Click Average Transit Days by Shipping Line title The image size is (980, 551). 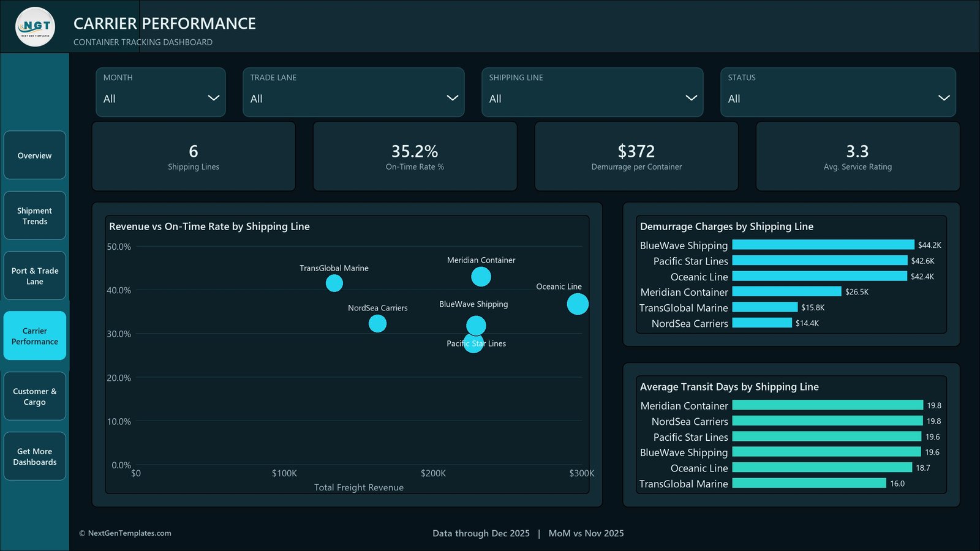pos(729,387)
